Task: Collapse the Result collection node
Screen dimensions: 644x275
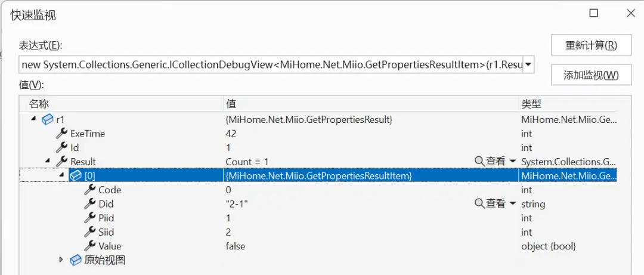Action: pos(48,162)
